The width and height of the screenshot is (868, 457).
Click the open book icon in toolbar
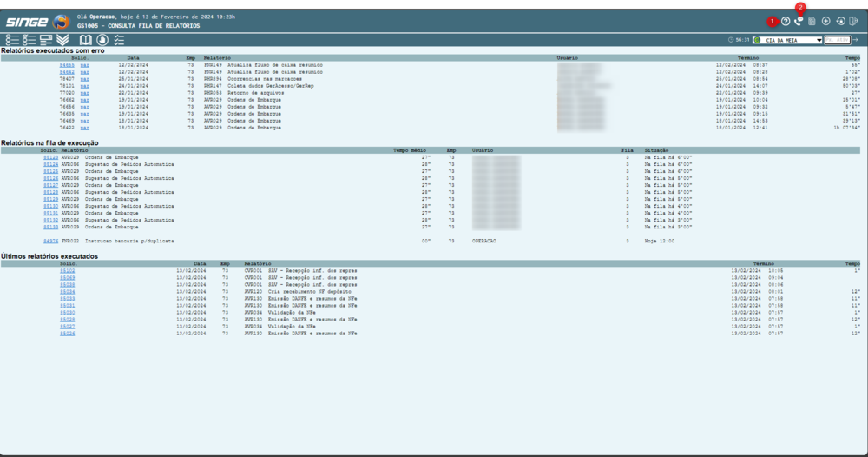85,40
